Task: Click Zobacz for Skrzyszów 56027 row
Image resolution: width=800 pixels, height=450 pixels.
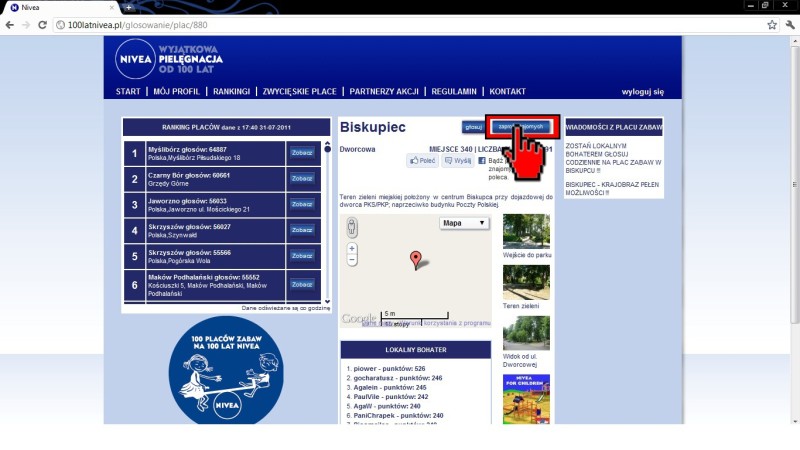Action: pos(302,230)
